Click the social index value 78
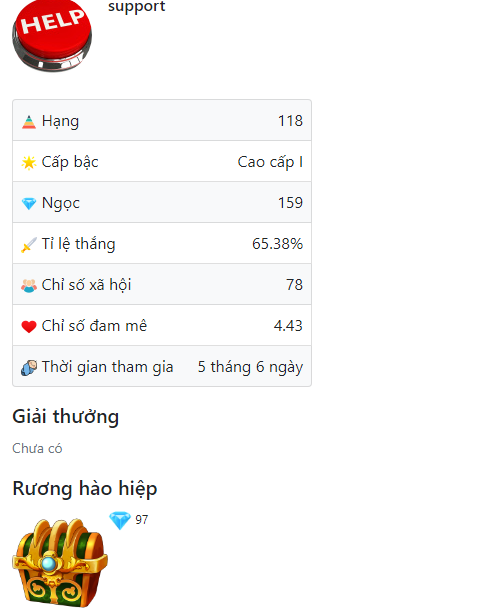Screen dimensions: 478x613 [294, 285]
